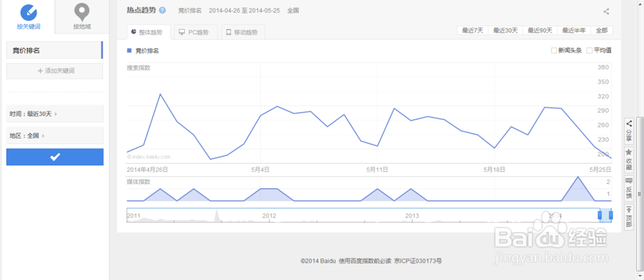
Task: Open 使用百度指数前必读 footer link
Action: pyautogui.click(x=365, y=261)
